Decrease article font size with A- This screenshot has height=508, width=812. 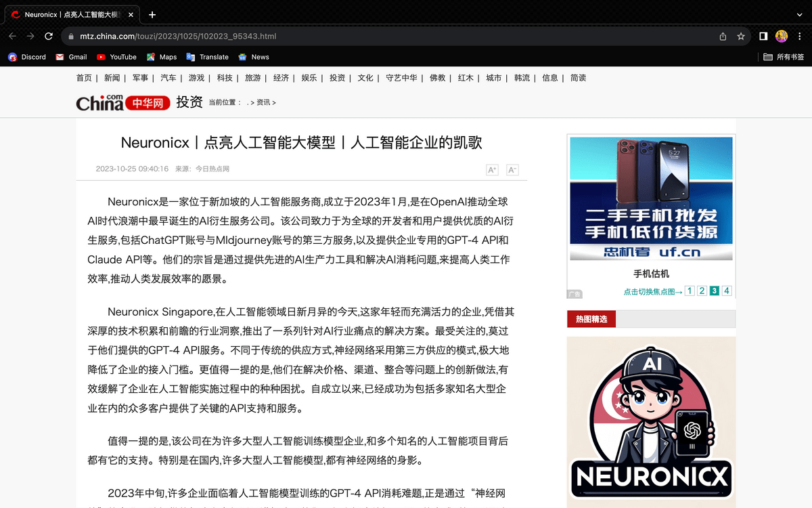pyautogui.click(x=512, y=169)
